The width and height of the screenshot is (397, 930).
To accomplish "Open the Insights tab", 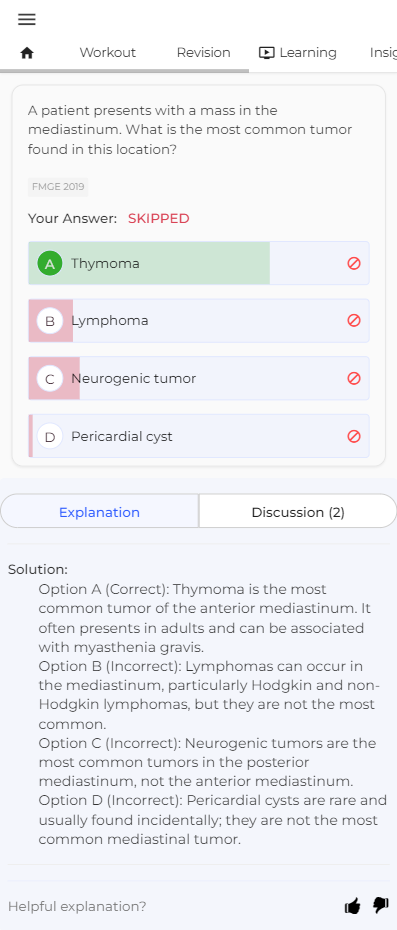I will pyautogui.click(x=383, y=53).
